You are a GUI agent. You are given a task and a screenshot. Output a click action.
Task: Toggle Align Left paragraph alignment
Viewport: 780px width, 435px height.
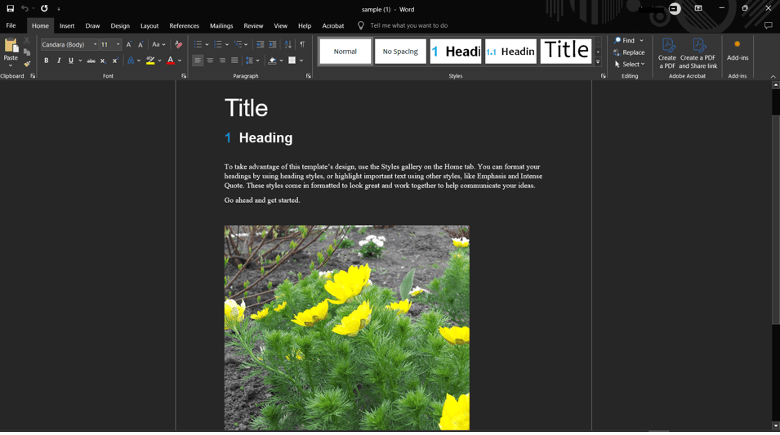pyautogui.click(x=198, y=61)
